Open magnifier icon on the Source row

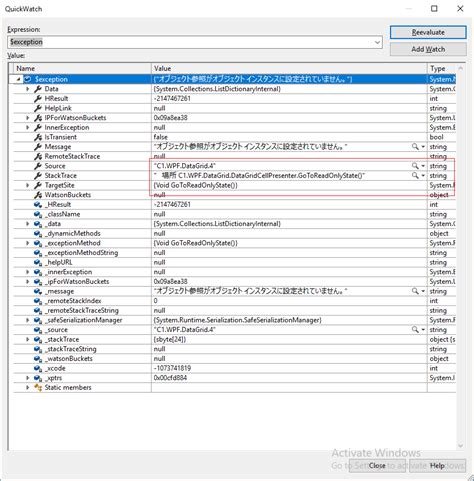[x=415, y=166]
